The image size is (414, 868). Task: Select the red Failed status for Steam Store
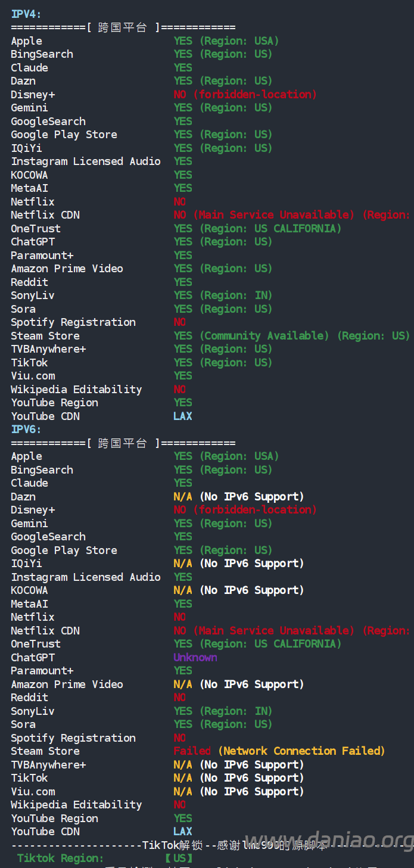pos(192,751)
